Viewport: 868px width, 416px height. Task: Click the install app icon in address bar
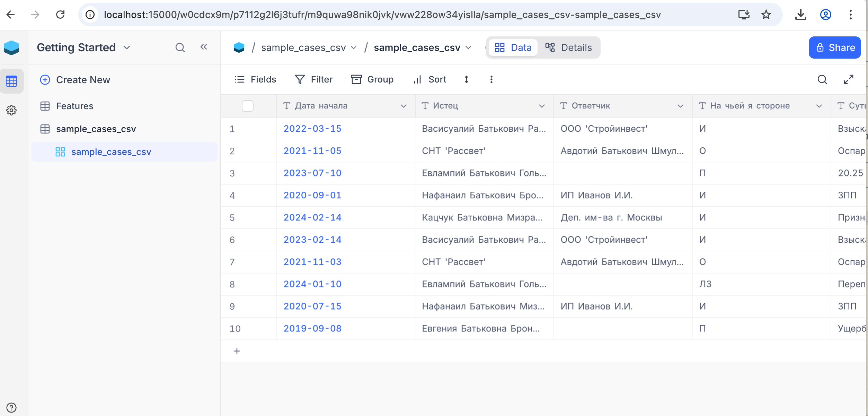[x=744, y=15]
